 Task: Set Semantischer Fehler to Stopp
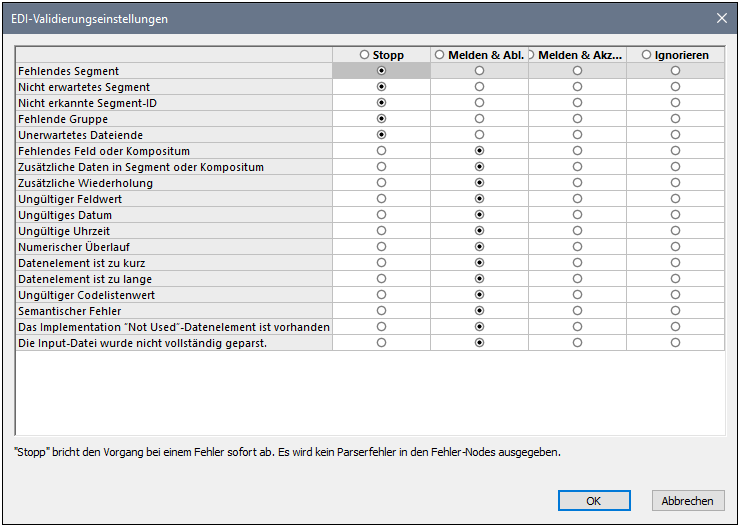[x=381, y=311]
